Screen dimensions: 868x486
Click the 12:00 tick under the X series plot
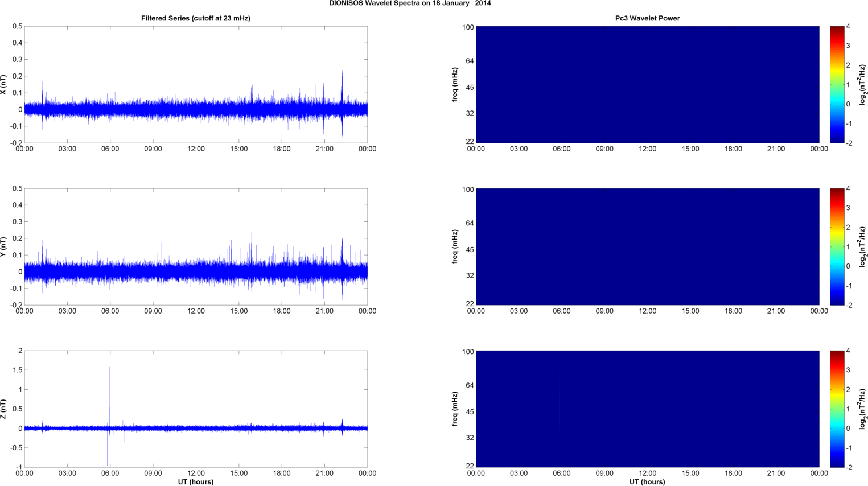196,149
